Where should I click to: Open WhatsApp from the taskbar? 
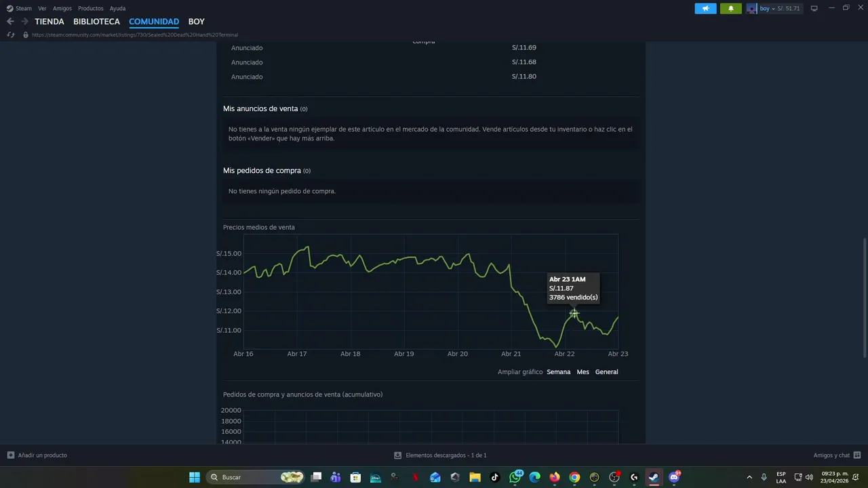click(x=515, y=477)
